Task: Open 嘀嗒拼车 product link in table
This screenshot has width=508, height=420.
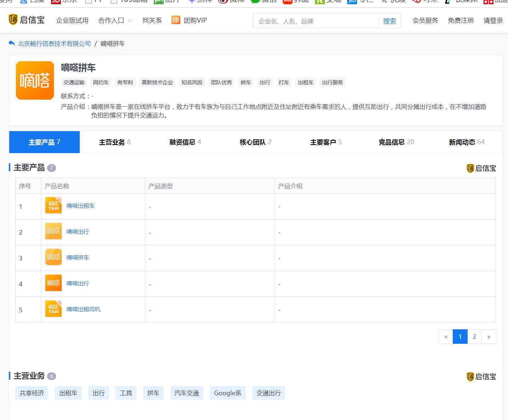Action: pyautogui.click(x=78, y=258)
